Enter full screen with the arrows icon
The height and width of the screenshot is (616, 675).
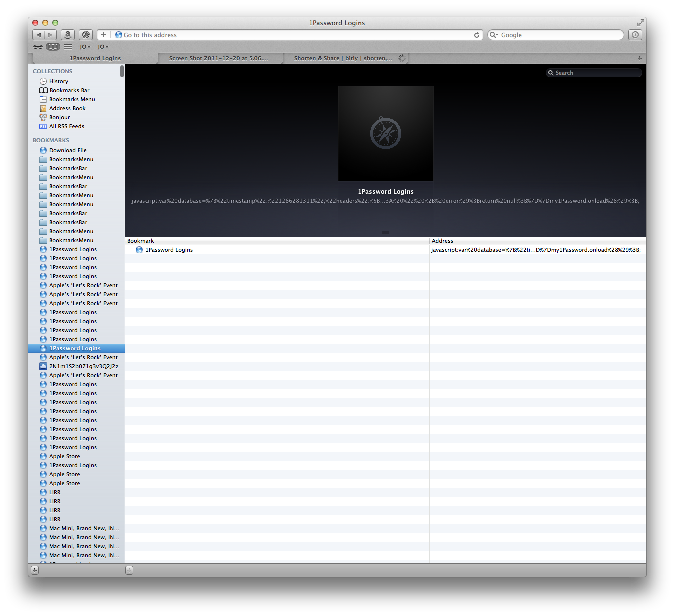click(x=640, y=23)
